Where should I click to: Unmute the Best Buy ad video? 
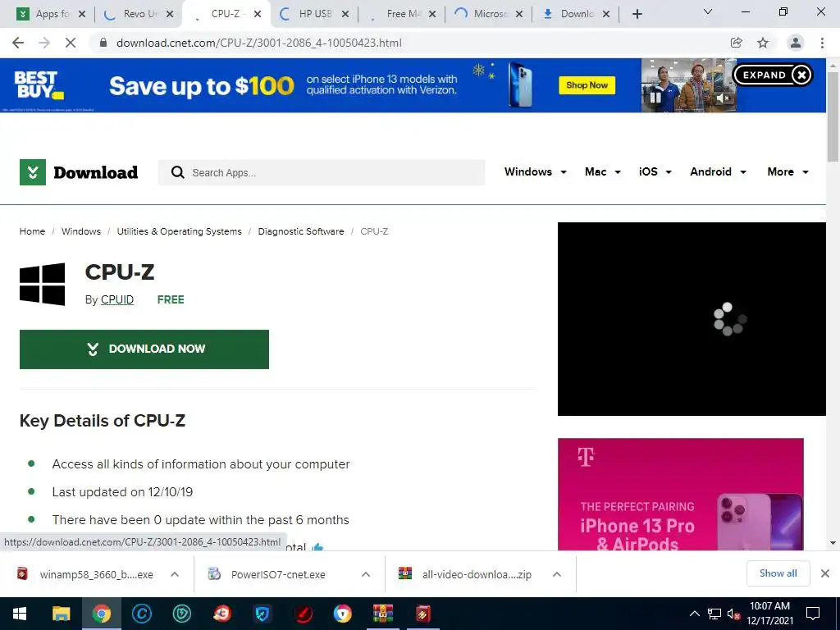pyautogui.click(x=724, y=98)
